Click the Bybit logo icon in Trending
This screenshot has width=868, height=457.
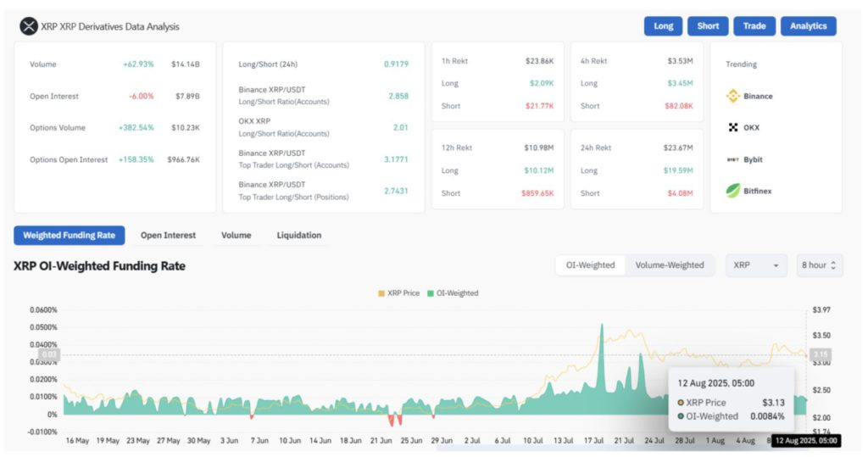pyautogui.click(x=733, y=159)
